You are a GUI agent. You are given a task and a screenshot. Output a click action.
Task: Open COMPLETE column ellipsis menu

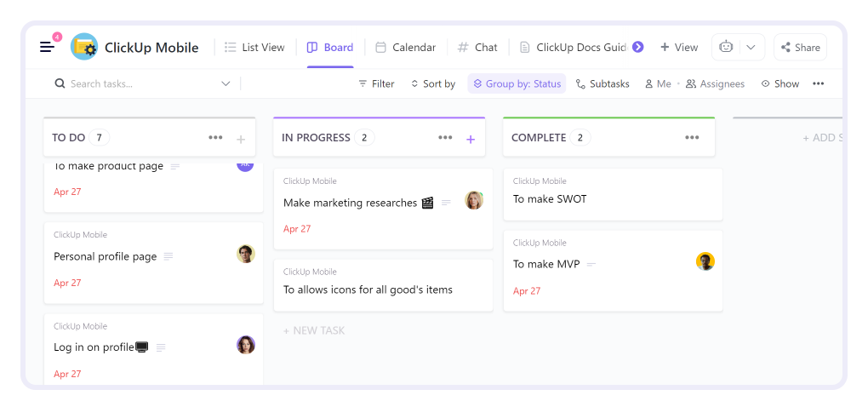[692, 137]
